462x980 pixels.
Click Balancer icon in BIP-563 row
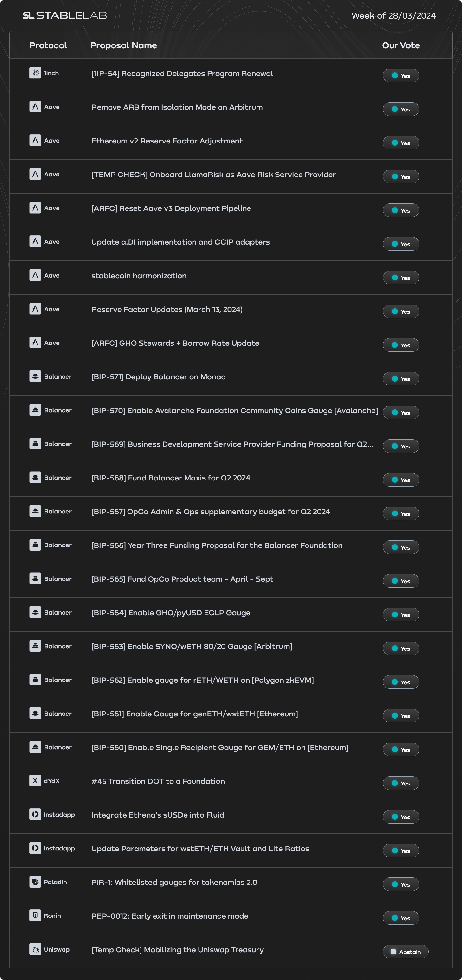coord(35,646)
